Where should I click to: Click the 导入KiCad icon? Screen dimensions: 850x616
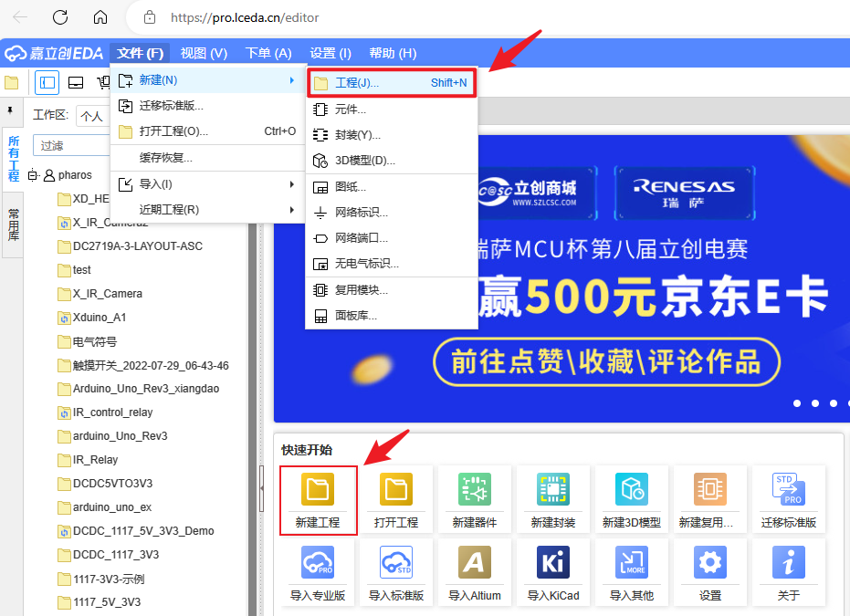click(553, 562)
